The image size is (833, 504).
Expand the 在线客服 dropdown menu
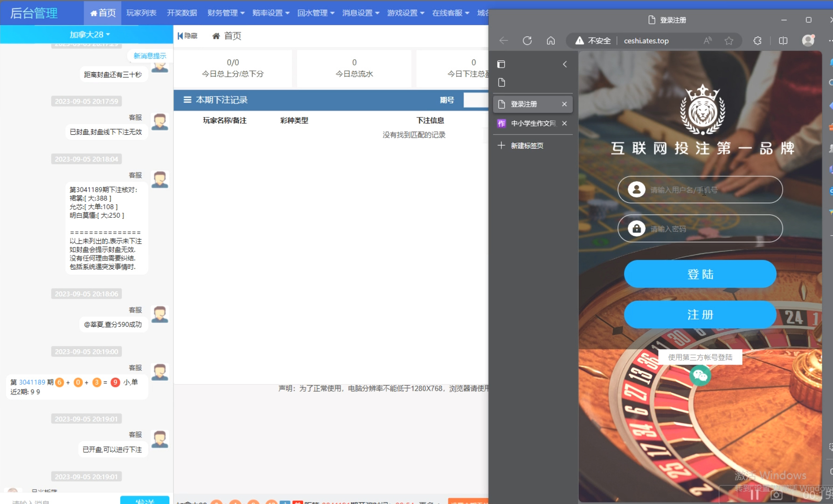pos(451,13)
